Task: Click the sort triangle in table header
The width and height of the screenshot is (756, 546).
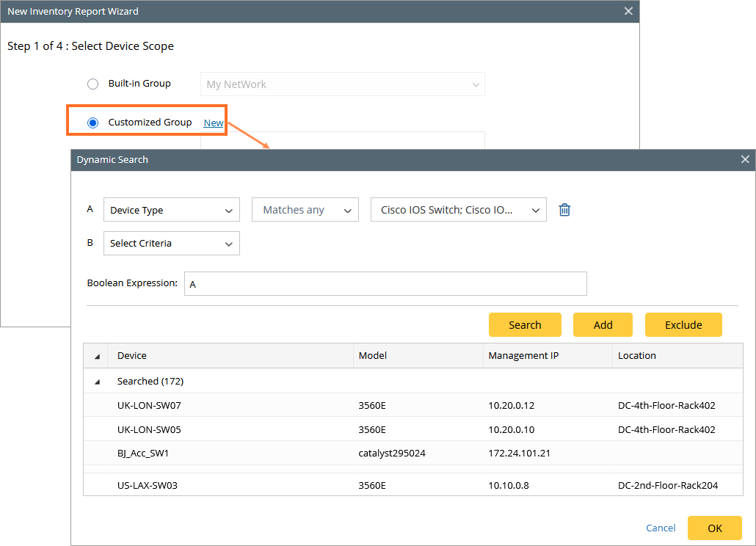Action: tap(98, 356)
